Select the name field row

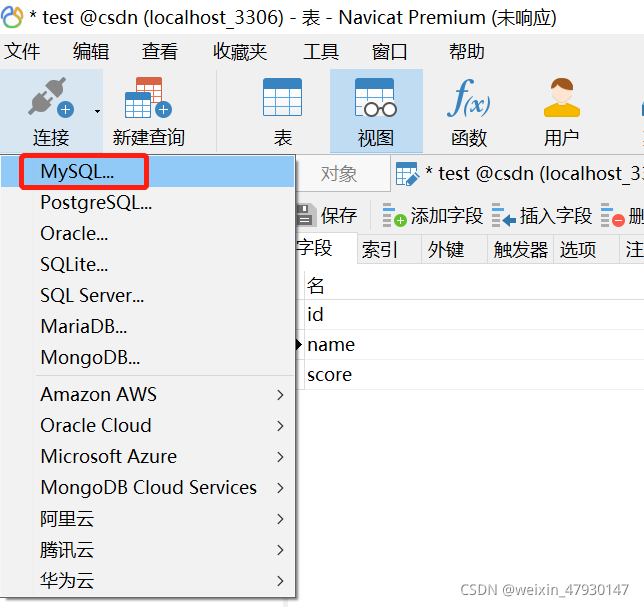pos(474,345)
